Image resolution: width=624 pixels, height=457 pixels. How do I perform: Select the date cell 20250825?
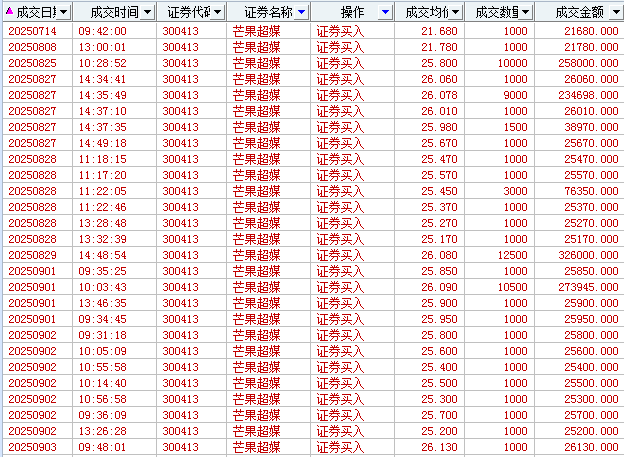click(32, 63)
